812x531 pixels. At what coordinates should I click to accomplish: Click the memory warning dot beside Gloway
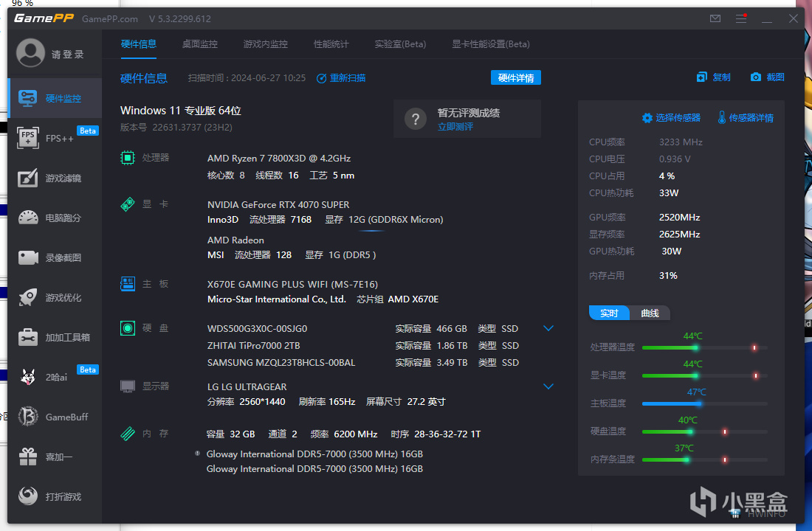click(x=197, y=454)
